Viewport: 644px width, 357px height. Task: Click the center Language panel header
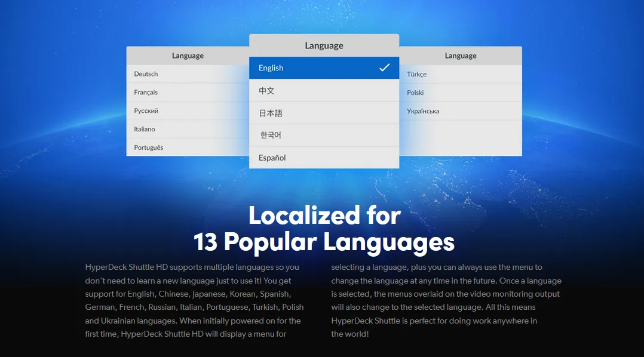324,45
